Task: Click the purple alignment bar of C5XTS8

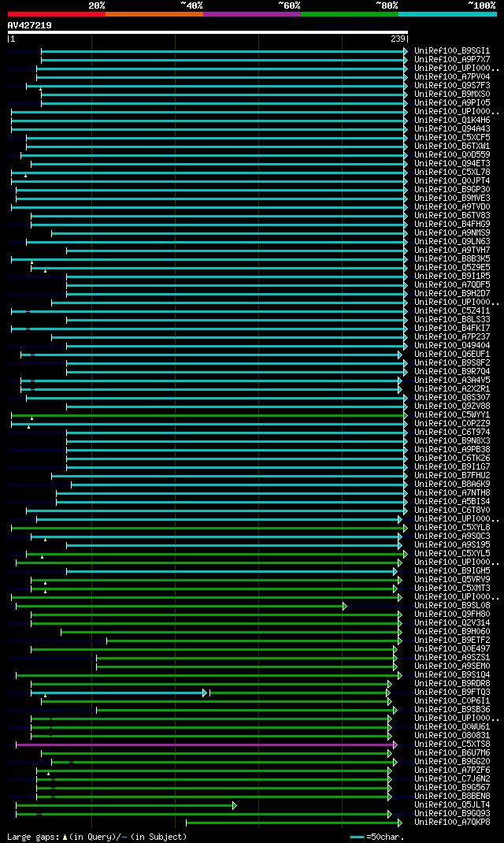Action: click(207, 745)
